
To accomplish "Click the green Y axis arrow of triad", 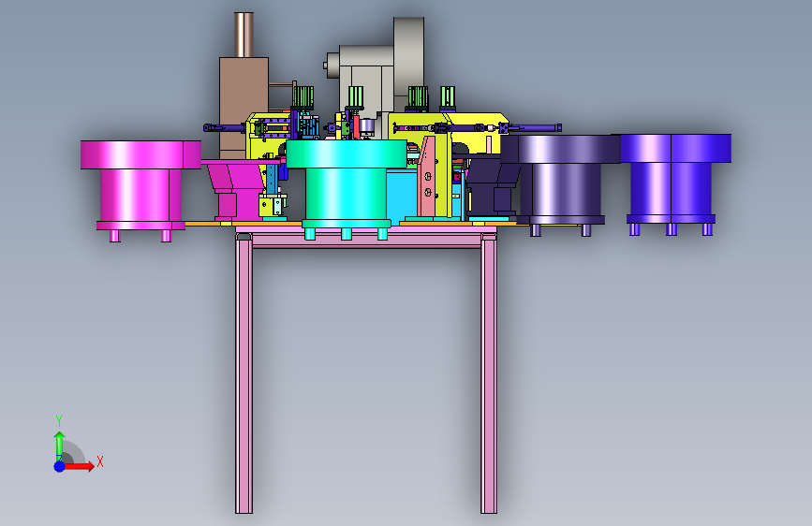I will click(59, 446).
